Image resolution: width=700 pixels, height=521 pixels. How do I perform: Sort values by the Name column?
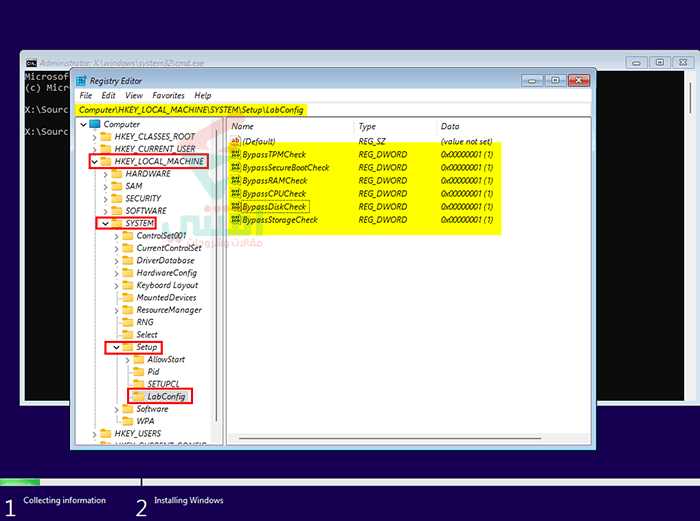[x=292, y=126]
